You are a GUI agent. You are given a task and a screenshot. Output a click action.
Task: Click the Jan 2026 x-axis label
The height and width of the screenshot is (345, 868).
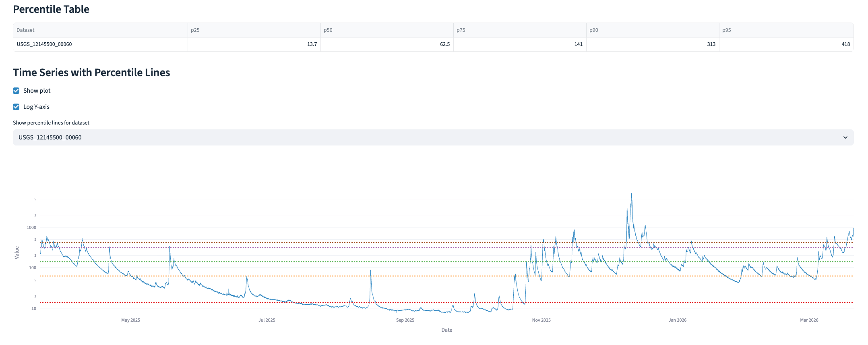click(x=678, y=320)
